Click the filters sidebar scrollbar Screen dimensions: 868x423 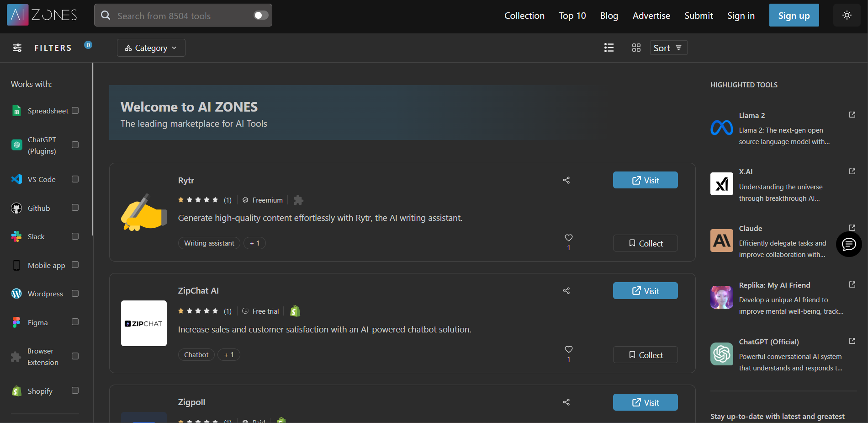93,149
